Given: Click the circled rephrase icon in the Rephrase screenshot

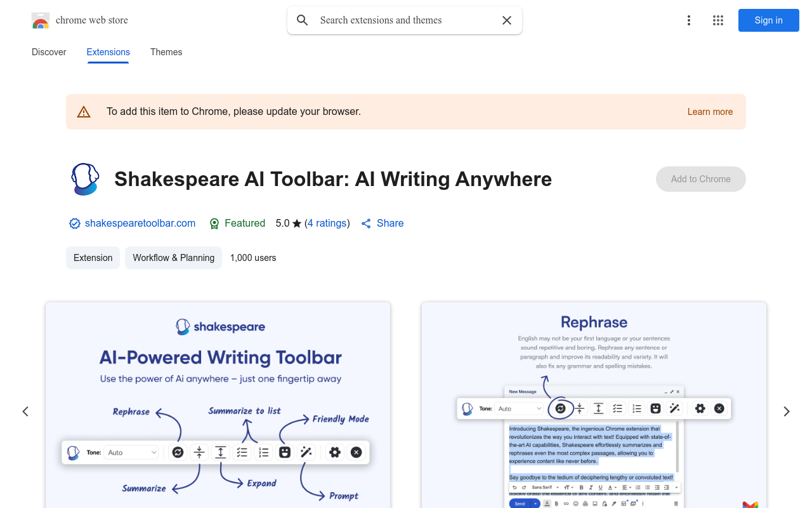Looking at the screenshot, I should click(560, 409).
